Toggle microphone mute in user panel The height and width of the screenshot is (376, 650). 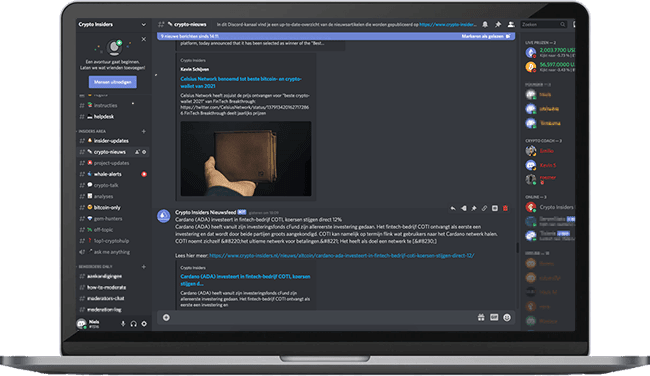[x=123, y=324]
